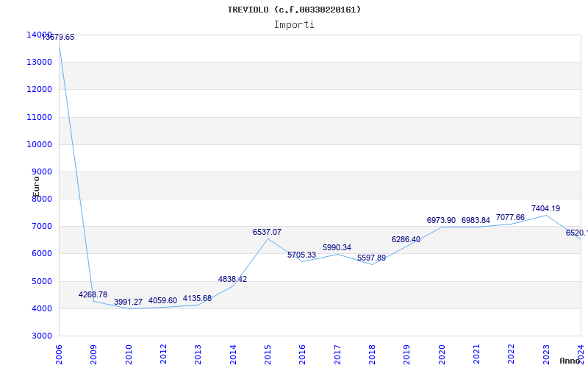Click y-axis tick label 3000
Viewport: 588px width, 368px height.
pyautogui.click(x=41, y=336)
